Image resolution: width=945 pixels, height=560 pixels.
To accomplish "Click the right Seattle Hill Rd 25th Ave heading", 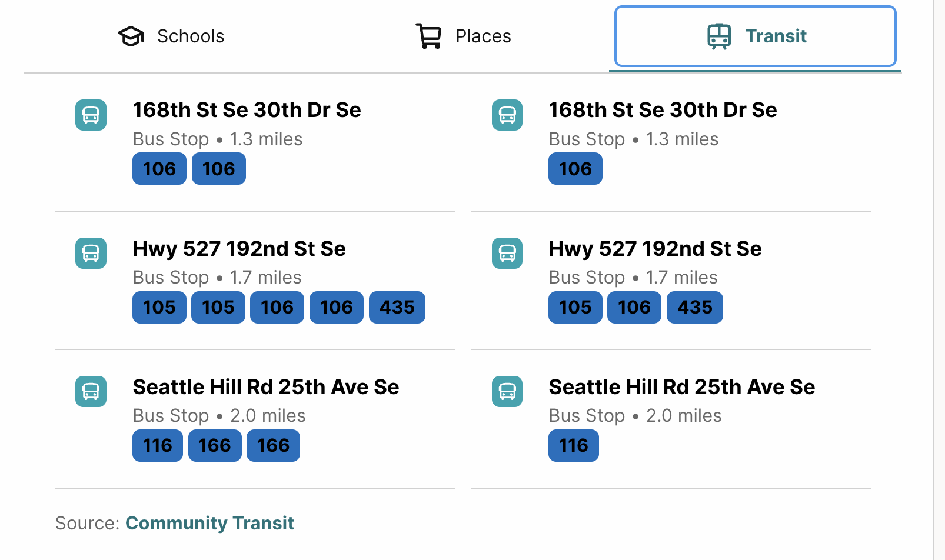I will 682,387.
